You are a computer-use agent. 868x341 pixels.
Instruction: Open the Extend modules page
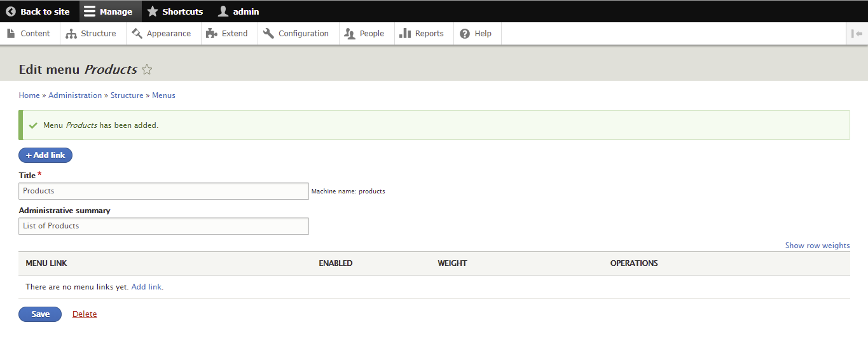point(228,34)
